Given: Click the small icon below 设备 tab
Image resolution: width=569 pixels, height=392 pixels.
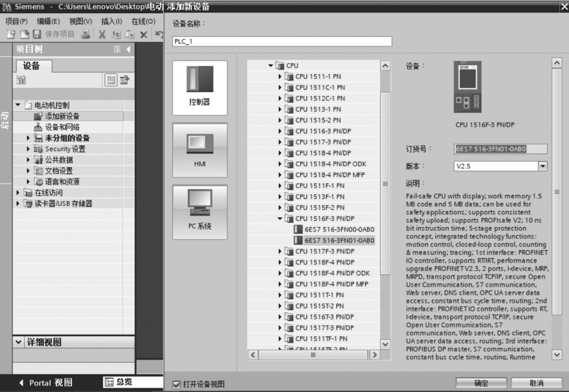Looking at the screenshot, I should [21, 80].
